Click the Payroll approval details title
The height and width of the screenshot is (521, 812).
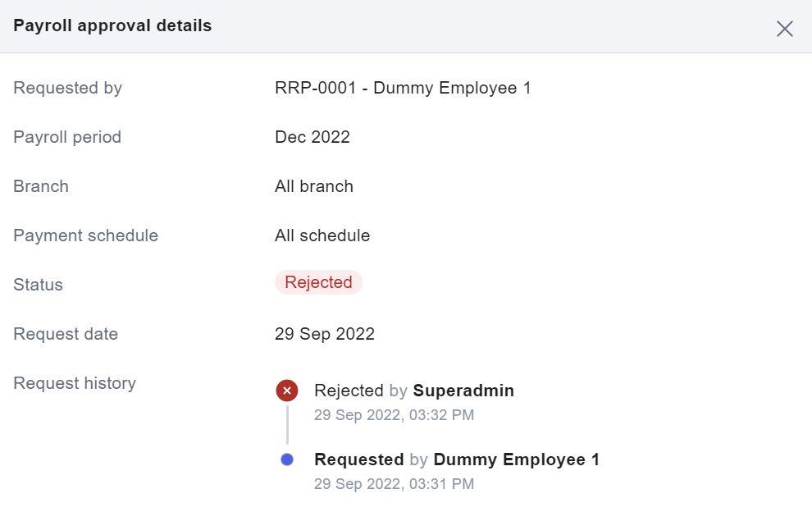(x=112, y=26)
